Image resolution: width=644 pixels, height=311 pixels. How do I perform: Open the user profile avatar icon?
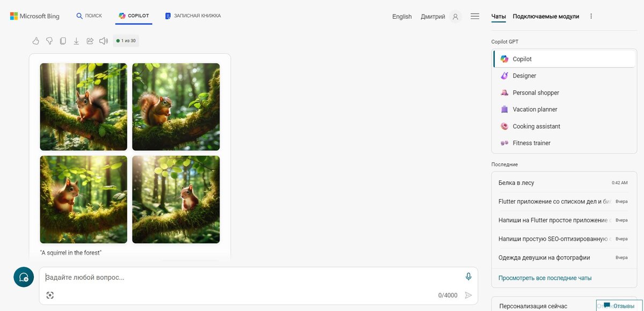point(456,17)
